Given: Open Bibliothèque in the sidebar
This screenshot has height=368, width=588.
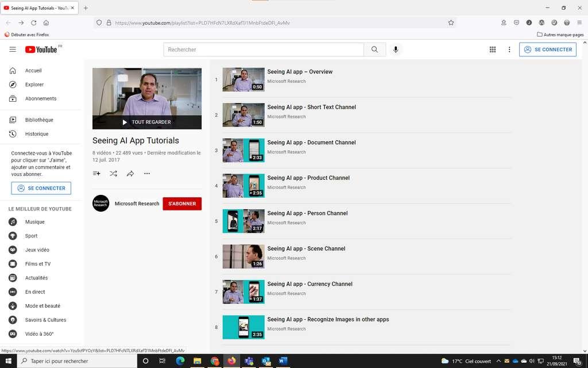Looking at the screenshot, I should coord(39,120).
